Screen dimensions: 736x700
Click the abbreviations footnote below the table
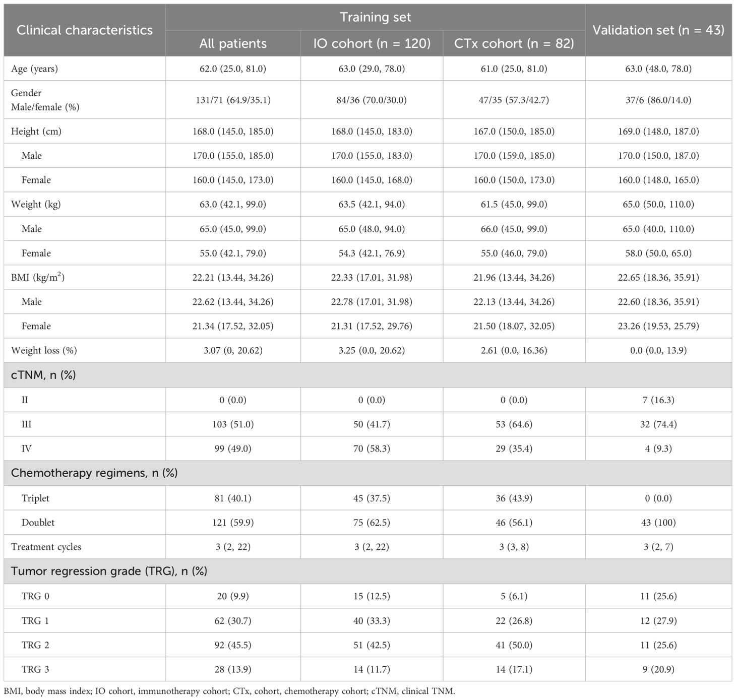[x=229, y=691]
